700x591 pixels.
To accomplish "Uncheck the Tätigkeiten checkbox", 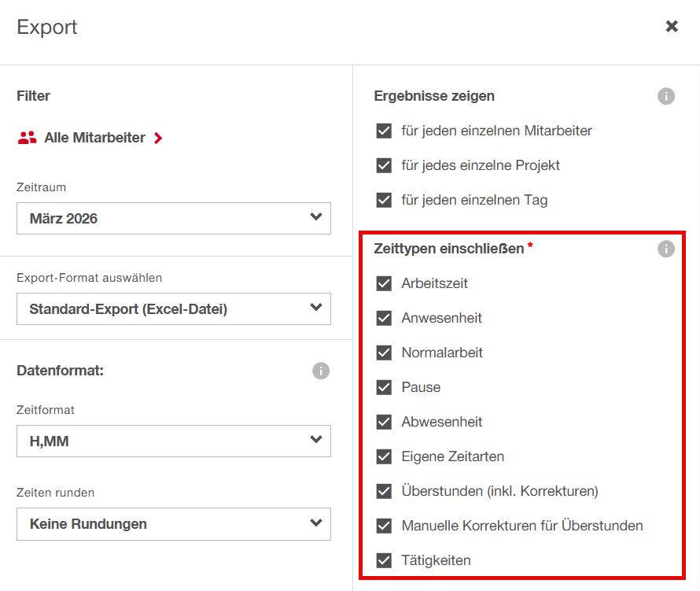I will tap(384, 560).
